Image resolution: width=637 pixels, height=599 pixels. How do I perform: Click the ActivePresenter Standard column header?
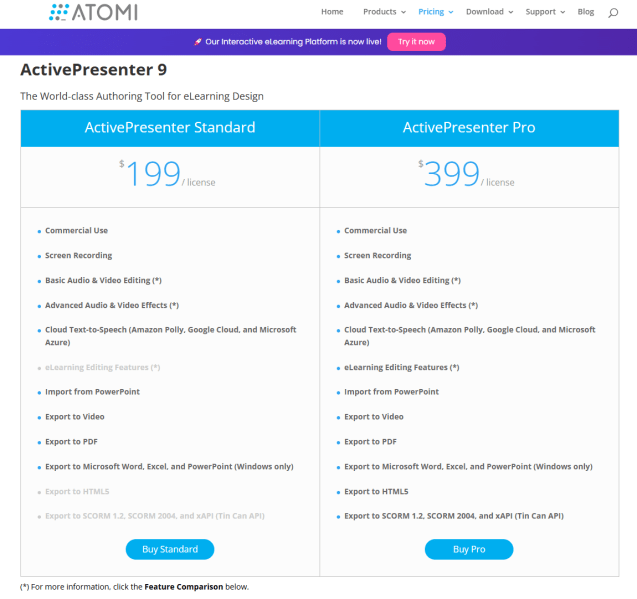[x=170, y=128]
